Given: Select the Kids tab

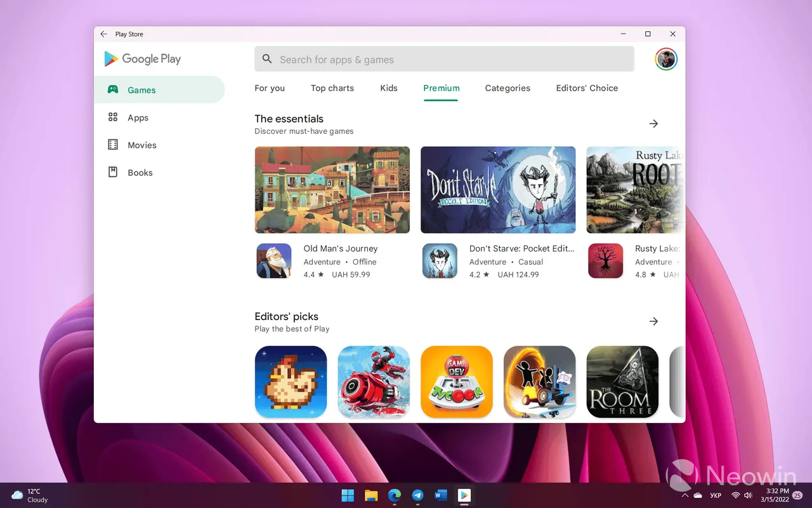Looking at the screenshot, I should coord(389,88).
